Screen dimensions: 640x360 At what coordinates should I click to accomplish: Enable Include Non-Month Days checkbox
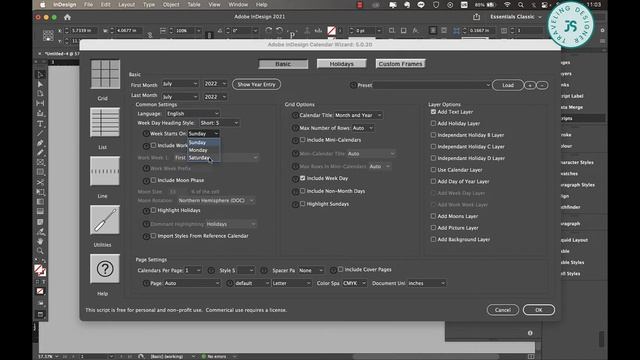pos(302,191)
